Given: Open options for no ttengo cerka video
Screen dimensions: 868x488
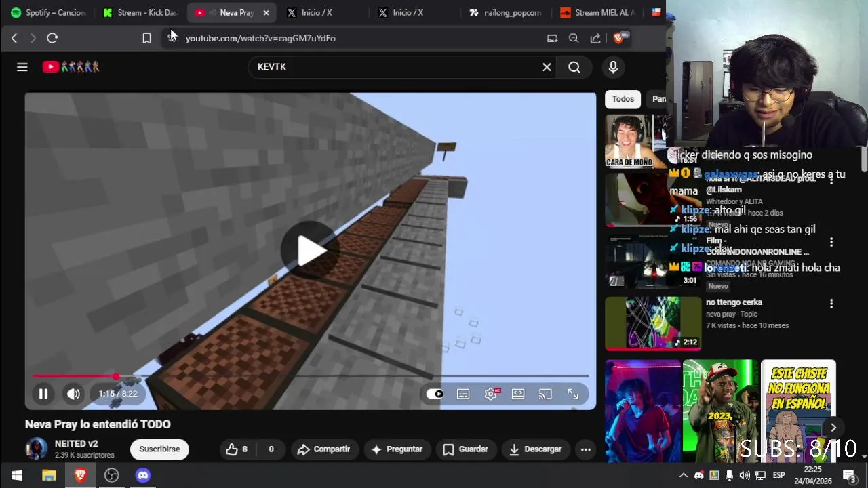Looking at the screenshot, I should [x=831, y=304].
